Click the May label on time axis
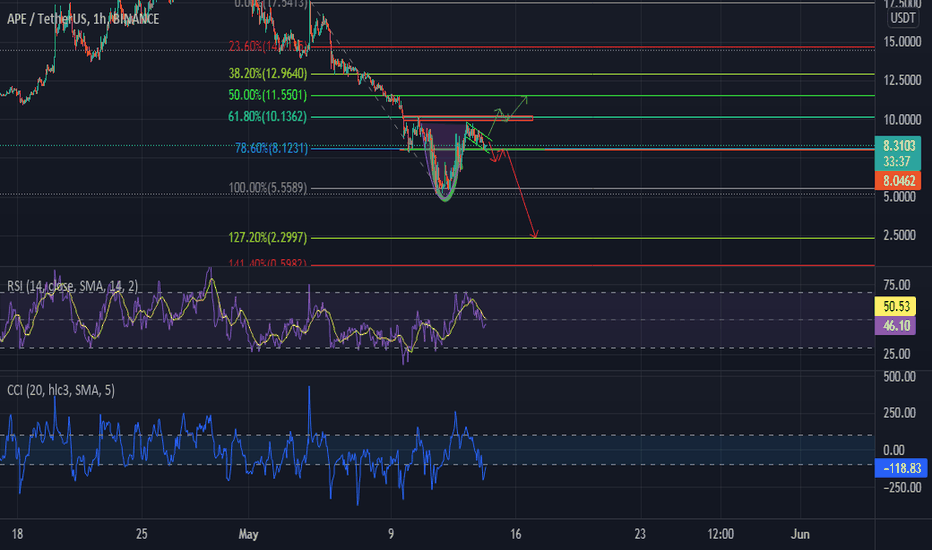 (248, 534)
